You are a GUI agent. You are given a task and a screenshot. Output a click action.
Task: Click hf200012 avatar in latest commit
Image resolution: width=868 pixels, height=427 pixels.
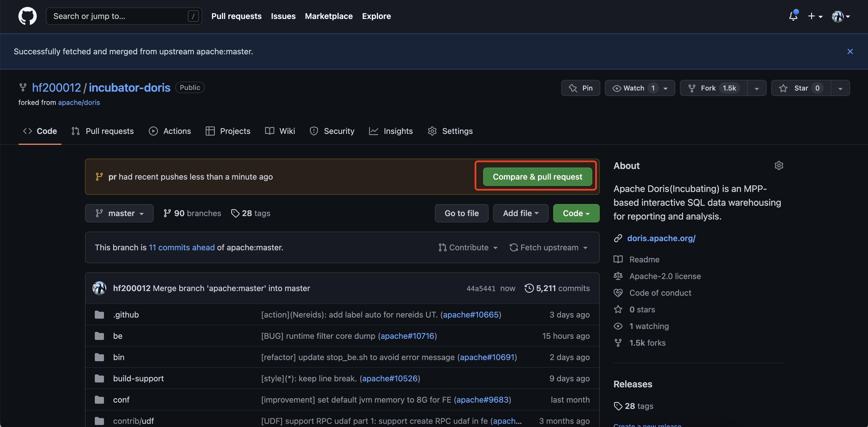99,288
